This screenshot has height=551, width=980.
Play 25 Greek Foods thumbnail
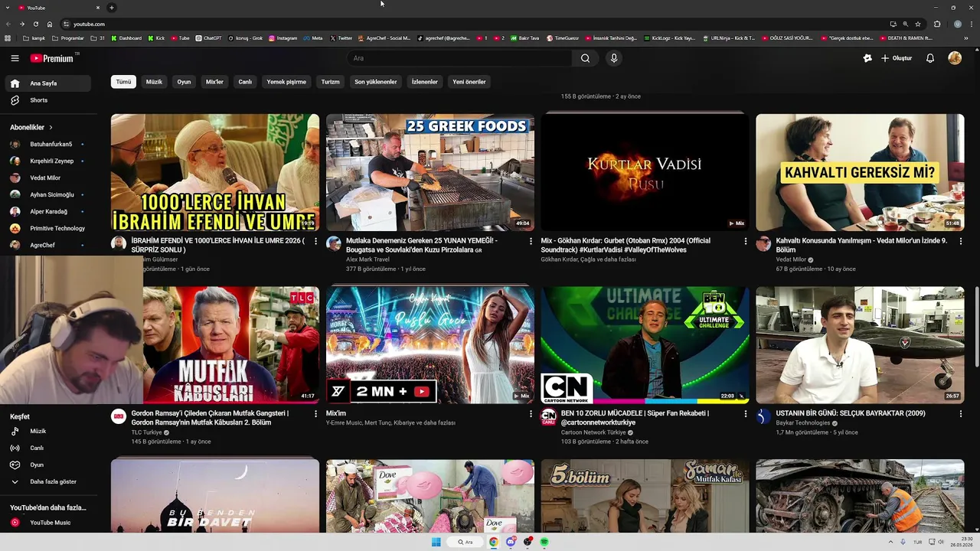coord(430,172)
